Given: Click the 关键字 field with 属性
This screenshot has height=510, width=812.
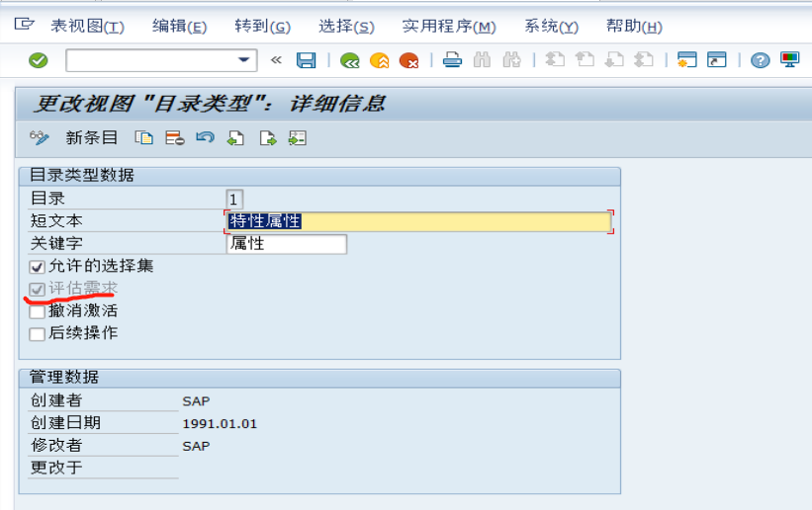Looking at the screenshot, I should point(287,244).
